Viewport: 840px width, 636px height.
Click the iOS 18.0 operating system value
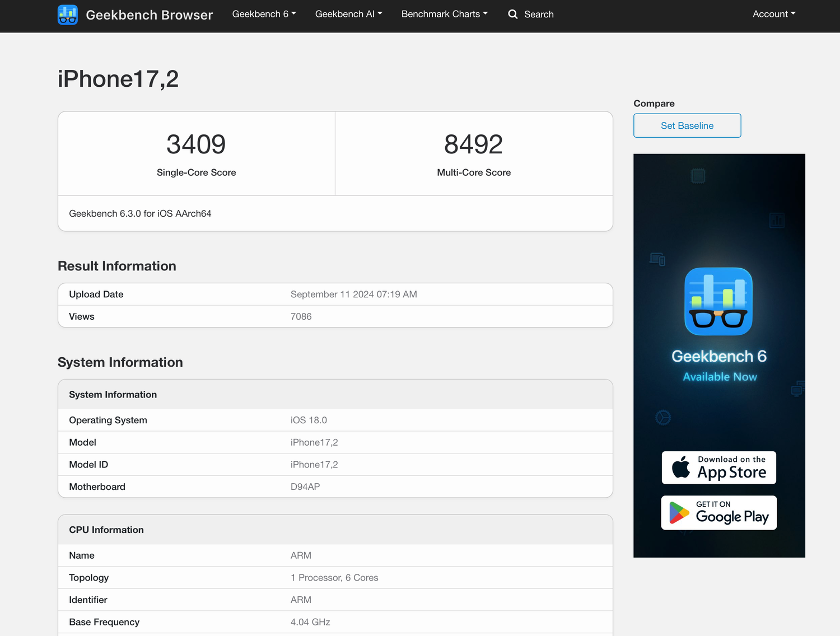(309, 420)
